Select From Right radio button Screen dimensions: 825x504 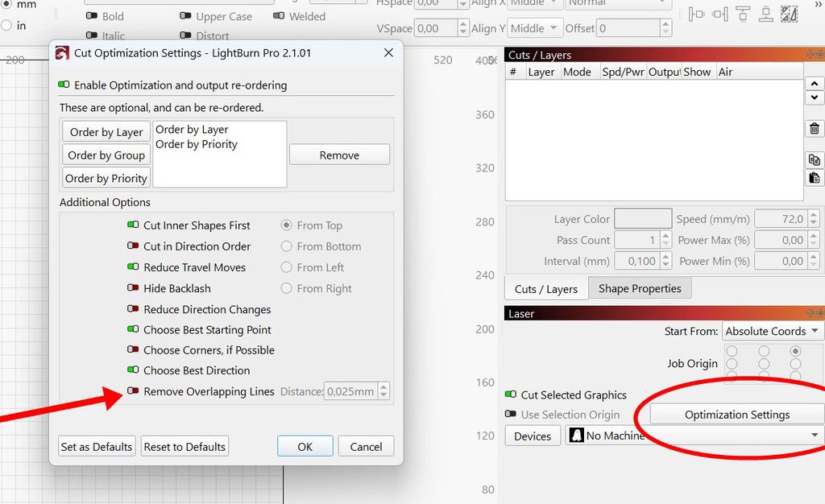[x=286, y=288]
